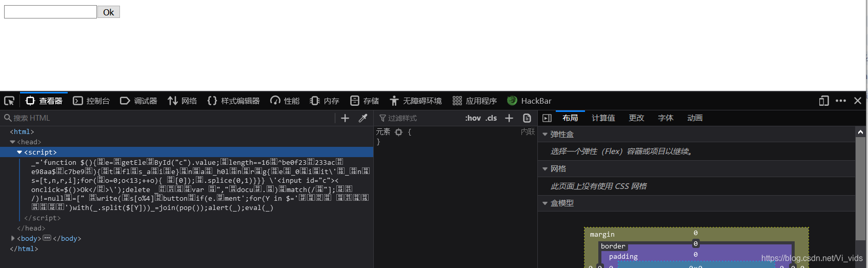Toggle print media simulation icon

click(527, 118)
